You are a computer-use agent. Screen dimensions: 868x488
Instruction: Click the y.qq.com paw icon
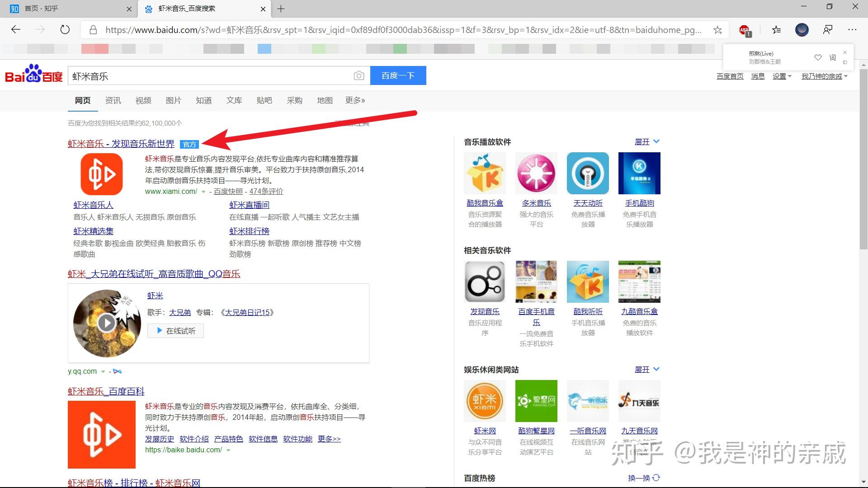pyautogui.click(x=118, y=371)
